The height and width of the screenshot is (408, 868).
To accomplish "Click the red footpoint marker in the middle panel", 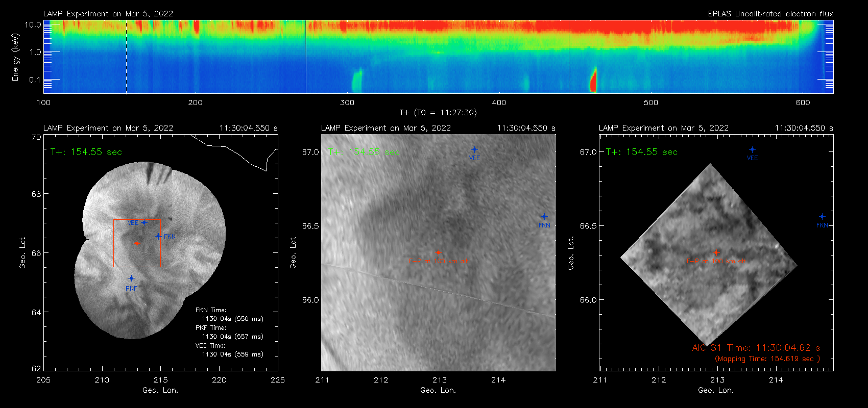I will [x=438, y=252].
